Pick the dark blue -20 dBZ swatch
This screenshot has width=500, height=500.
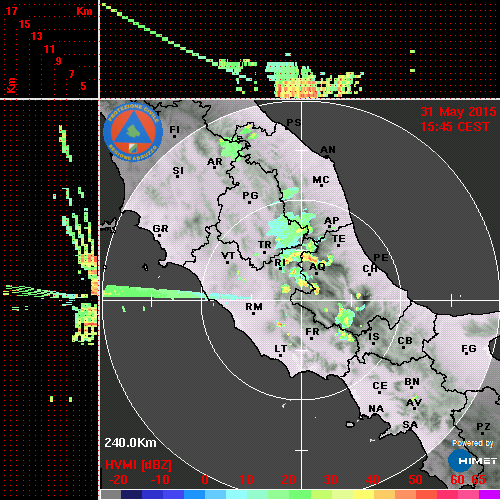pos(131,494)
